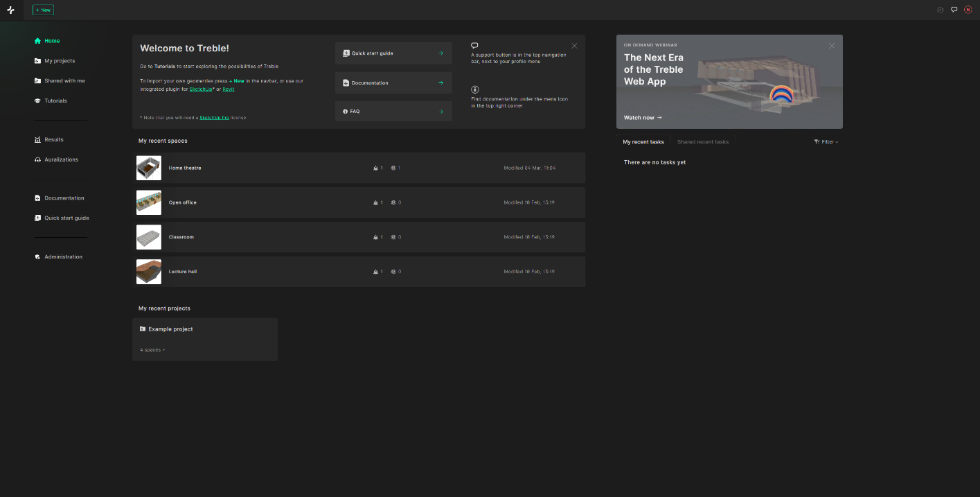This screenshot has height=497, width=980.
Task: Go to Results in the sidebar
Action: click(x=49, y=139)
